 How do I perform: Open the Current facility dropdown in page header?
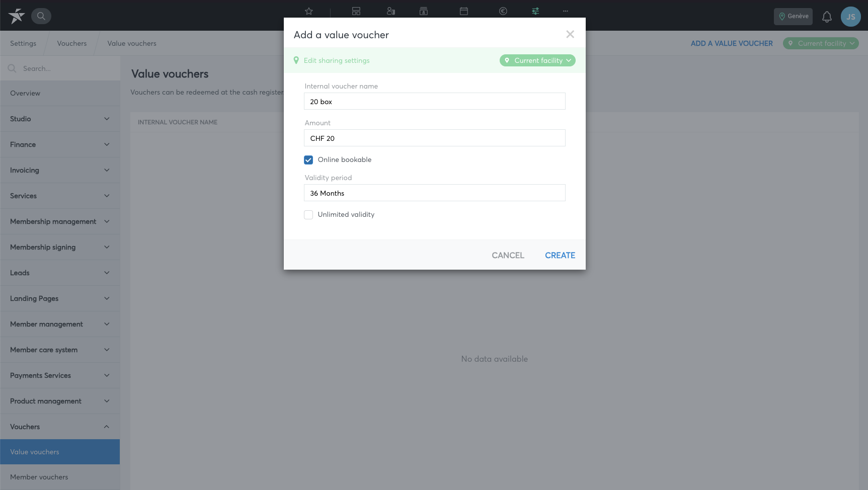coord(821,43)
